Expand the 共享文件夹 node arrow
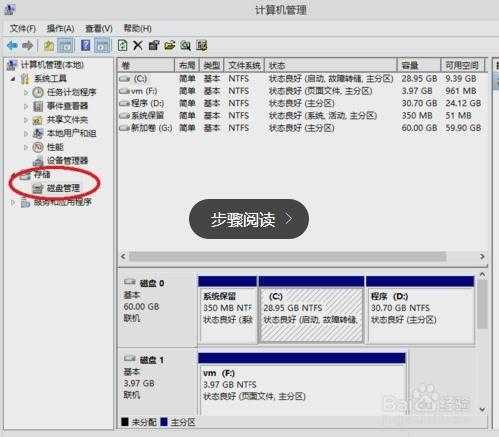The width and height of the screenshot is (499, 437). (x=26, y=120)
